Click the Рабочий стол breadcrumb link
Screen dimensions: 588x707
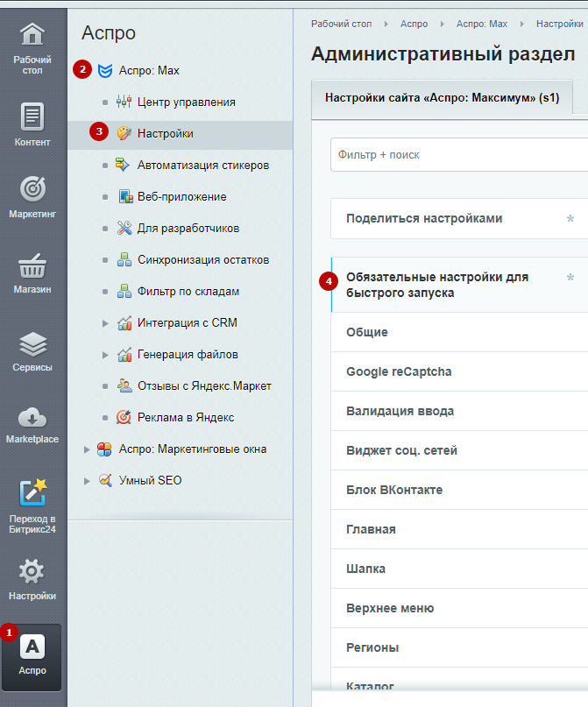pyautogui.click(x=342, y=24)
